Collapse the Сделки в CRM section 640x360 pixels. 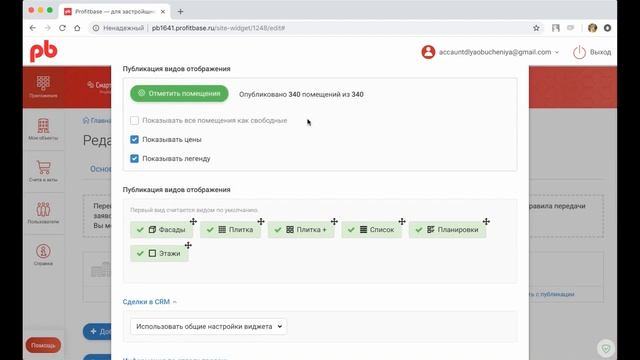click(x=149, y=302)
